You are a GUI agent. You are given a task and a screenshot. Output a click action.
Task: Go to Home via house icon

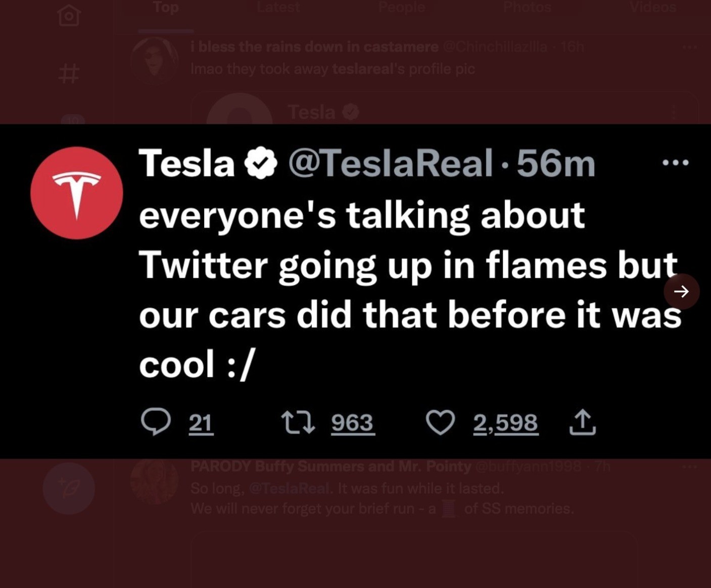tap(69, 15)
